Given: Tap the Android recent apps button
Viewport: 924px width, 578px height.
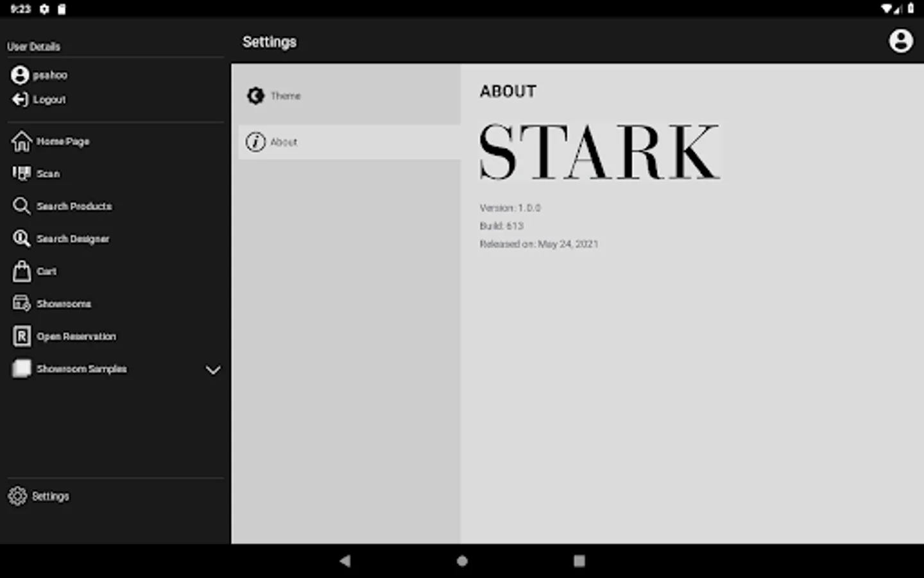Looking at the screenshot, I should (x=579, y=561).
